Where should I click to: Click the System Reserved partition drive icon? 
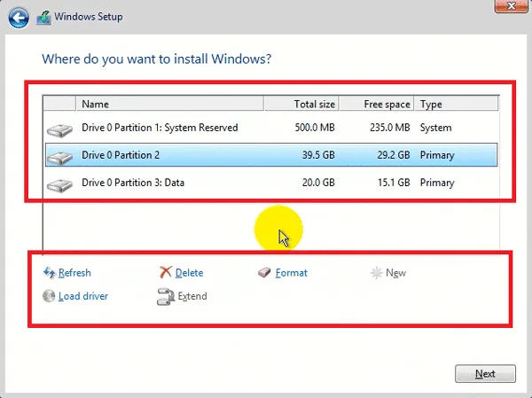60,129
